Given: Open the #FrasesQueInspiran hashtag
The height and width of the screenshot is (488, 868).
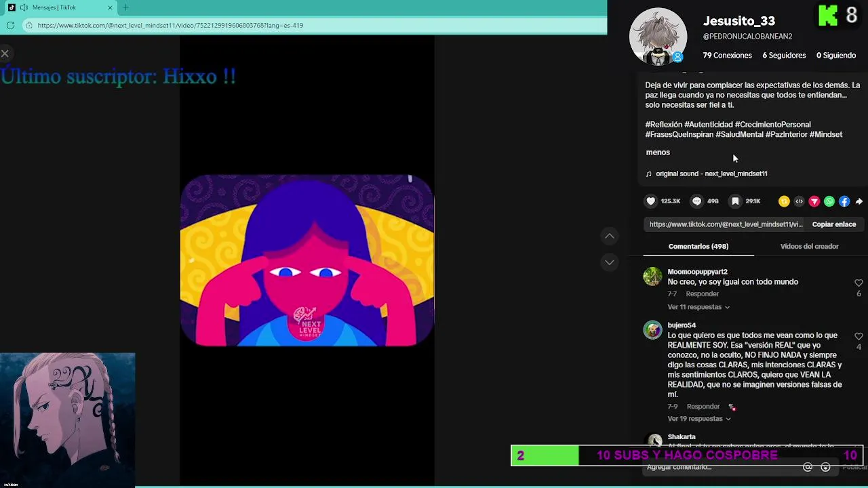Looking at the screenshot, I should coord(679,135).
